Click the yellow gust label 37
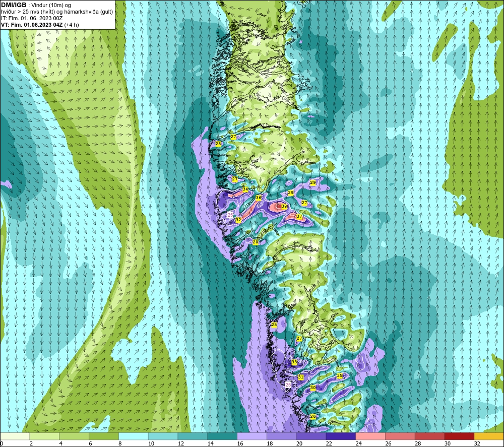The width and height of the screenshot is (504, 447). click(x=299, y=216)
